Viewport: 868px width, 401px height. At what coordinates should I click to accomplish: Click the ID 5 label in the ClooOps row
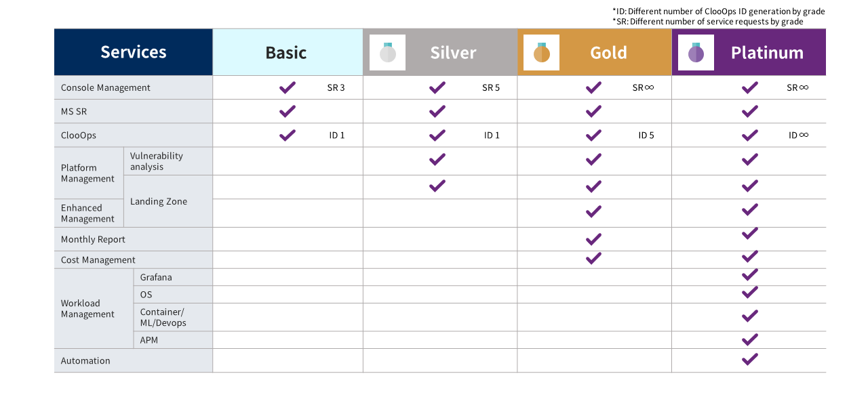[x=646, y=135]
